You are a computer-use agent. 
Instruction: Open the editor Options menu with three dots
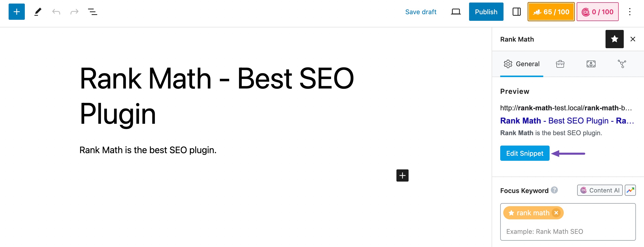coord(630,12)
